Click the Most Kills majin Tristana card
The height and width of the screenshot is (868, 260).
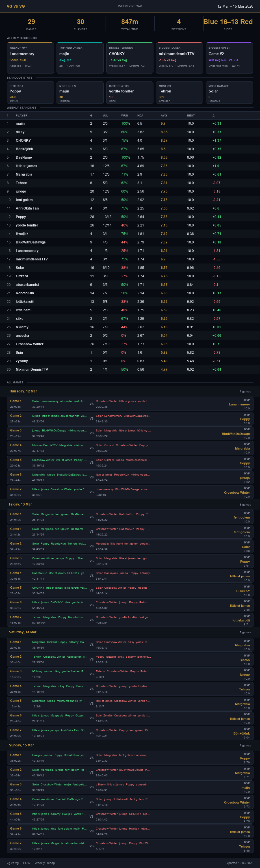point(80,93)
